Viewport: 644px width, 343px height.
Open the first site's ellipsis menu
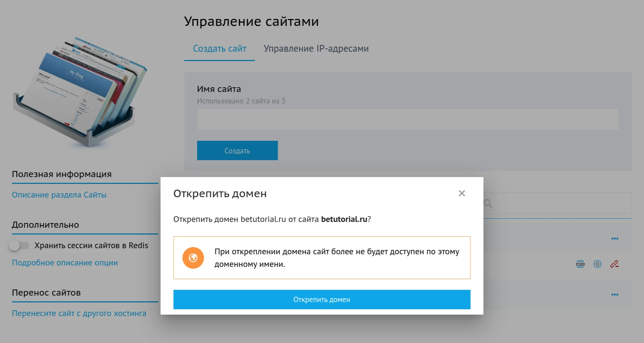tap(615, 238)
